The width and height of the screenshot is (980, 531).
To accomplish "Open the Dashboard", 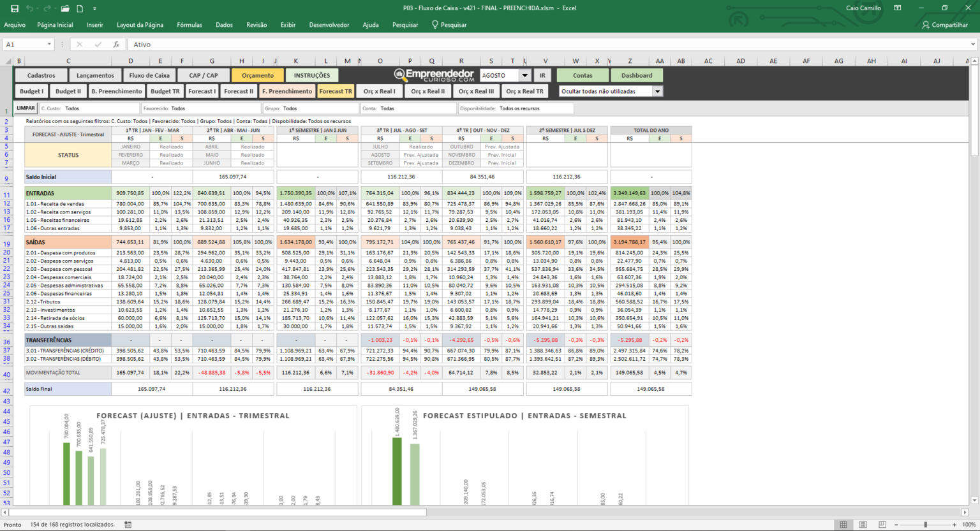I will click(x=637, y=75).
